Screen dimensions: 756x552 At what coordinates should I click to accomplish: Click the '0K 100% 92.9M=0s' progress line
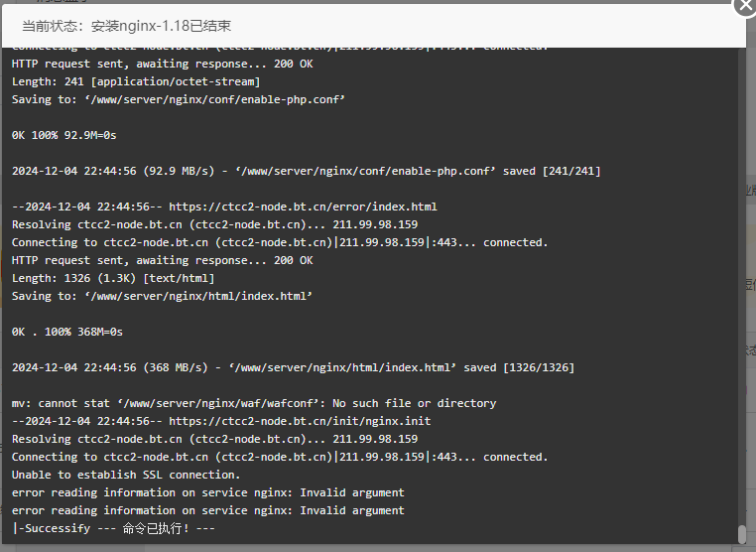64,136
